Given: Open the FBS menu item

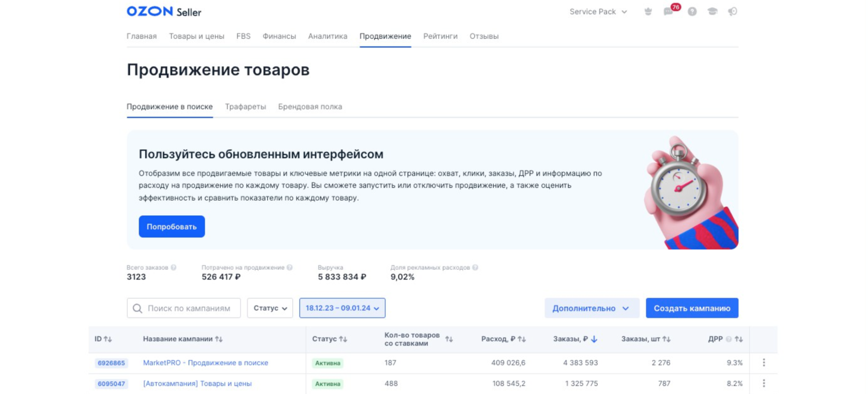Looking at the screenshot, I should pos(243,36).
